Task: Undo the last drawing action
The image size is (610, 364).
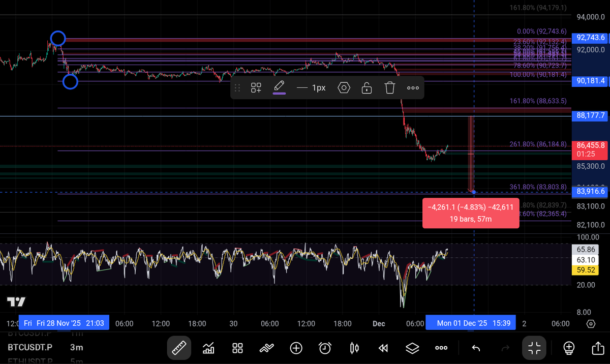Action: pyautogui.click(x=476, y=348)
